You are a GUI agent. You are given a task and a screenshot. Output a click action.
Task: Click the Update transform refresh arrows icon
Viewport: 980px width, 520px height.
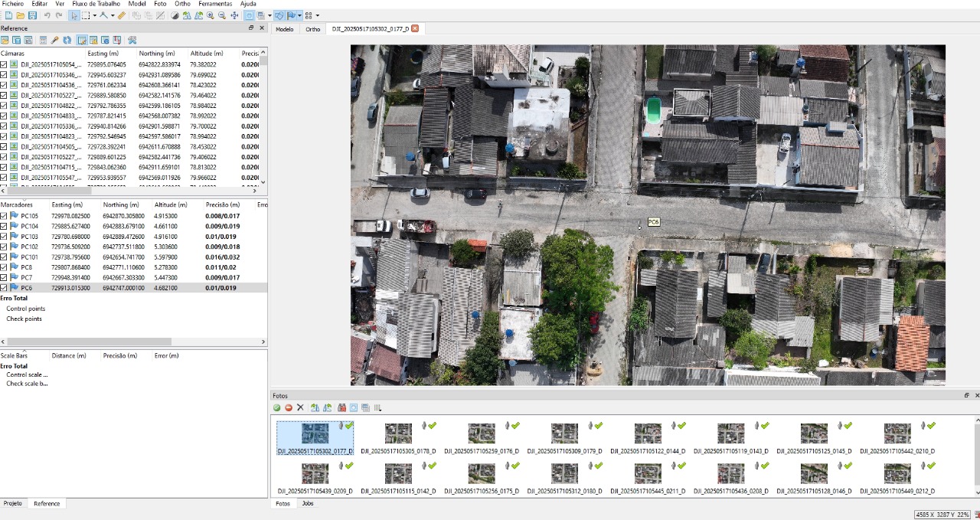pyautogui.click(x=67, y=40)
